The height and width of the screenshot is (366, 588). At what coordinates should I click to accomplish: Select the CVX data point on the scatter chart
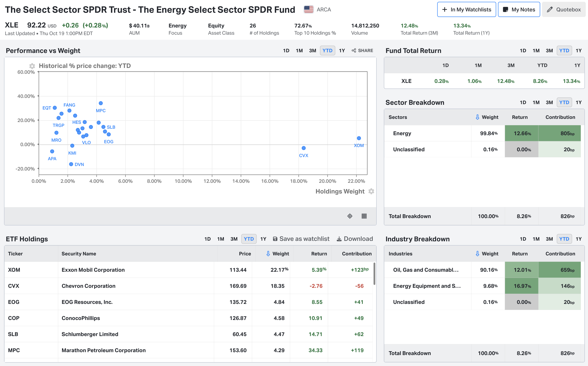tap(304, 148)
